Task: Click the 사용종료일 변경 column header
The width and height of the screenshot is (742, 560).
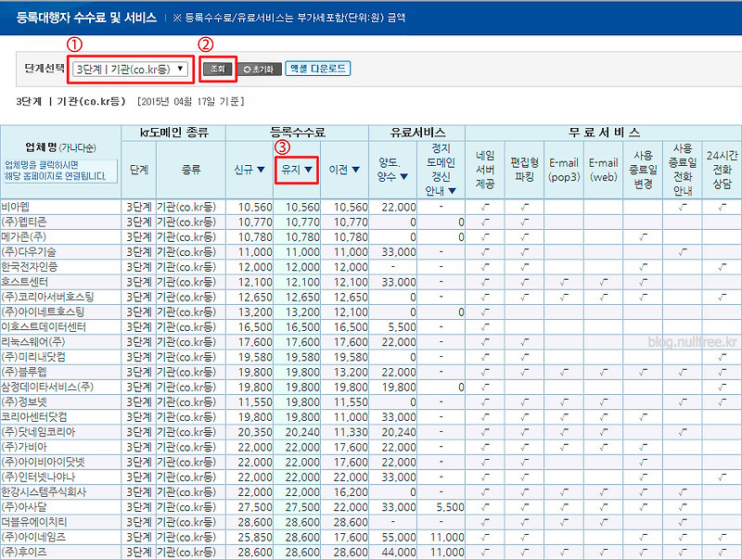Action: [x=643, y=170]
